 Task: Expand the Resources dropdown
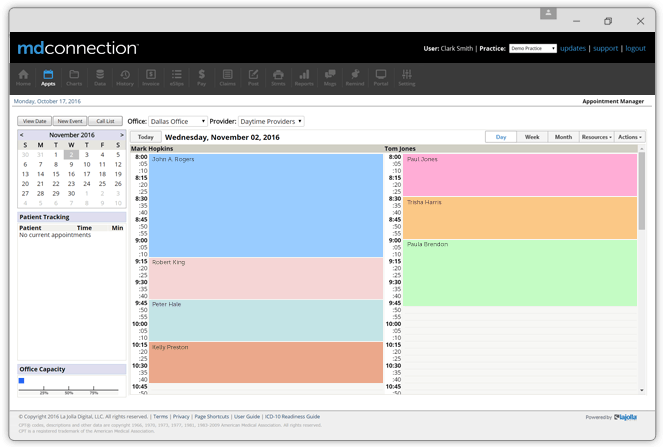596,137
